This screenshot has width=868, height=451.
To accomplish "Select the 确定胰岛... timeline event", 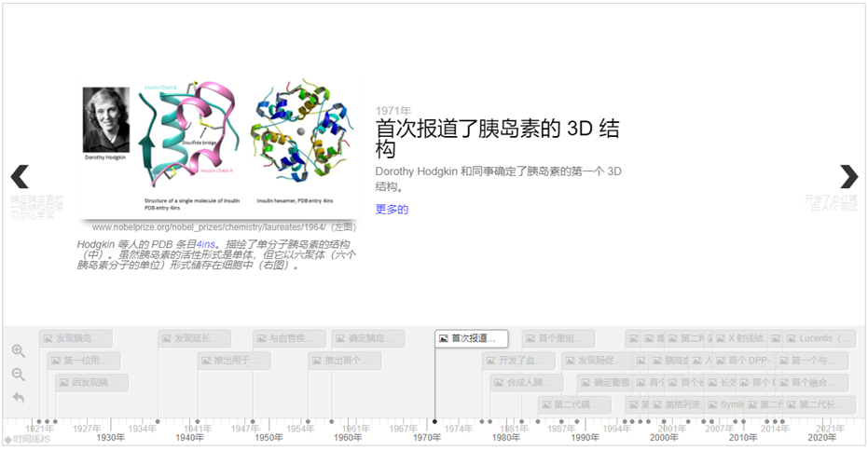I will point(368,338).
